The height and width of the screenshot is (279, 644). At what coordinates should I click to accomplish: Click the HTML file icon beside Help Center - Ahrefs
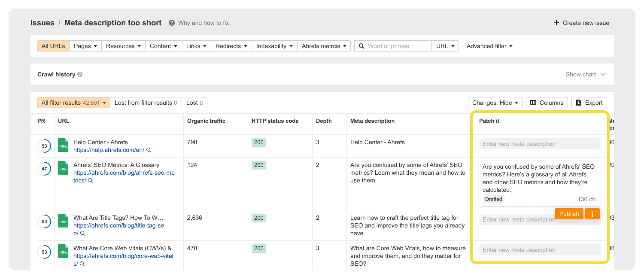coord(63,146)
